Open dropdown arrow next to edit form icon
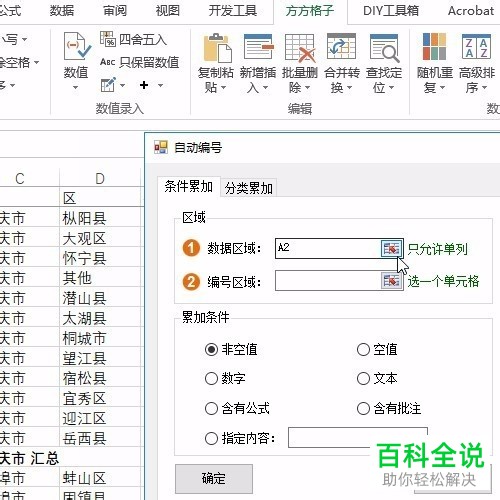 [122, 85]
